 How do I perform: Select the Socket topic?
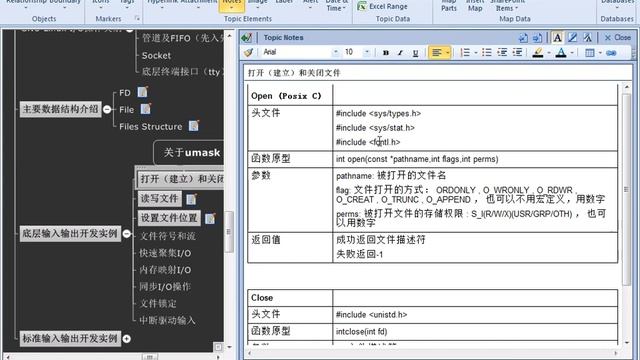coord(156,56)
